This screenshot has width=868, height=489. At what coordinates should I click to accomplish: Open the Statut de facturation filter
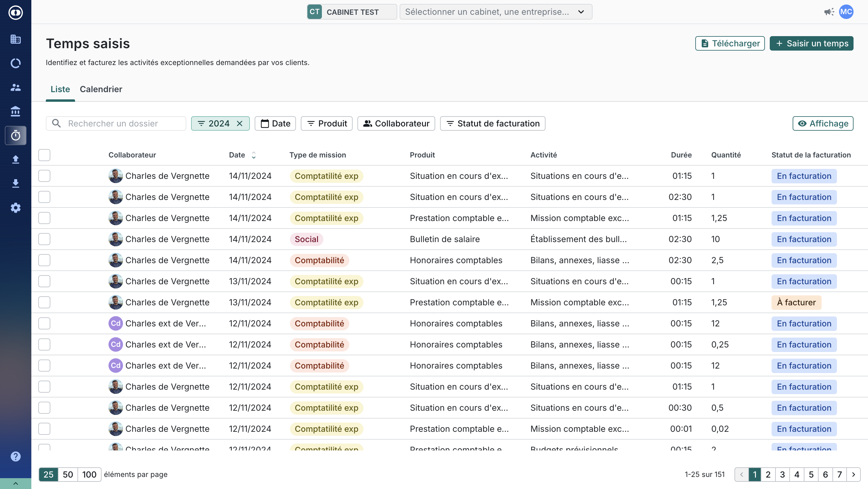493,123
